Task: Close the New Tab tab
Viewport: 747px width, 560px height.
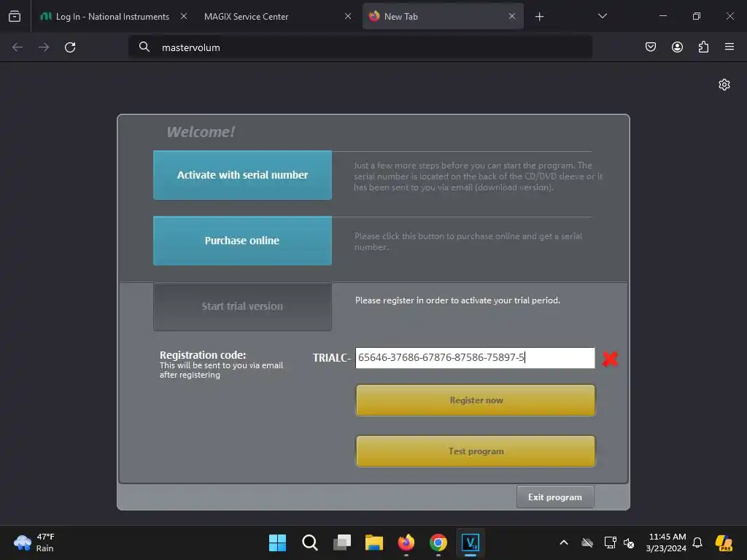Action: (x=511, y=16)
